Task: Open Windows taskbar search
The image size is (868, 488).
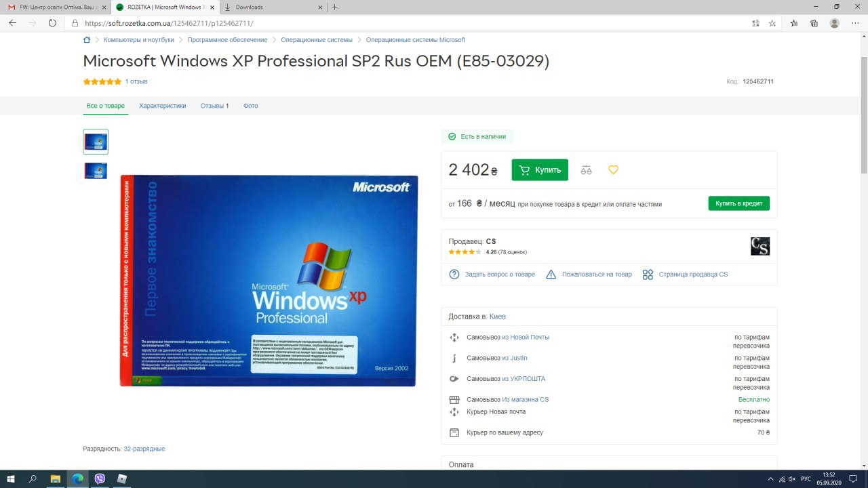Action: (33, 479)
